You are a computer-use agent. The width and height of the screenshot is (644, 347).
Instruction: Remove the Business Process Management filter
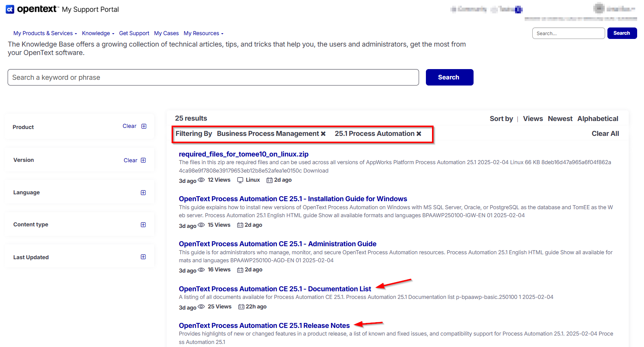click(x=323, y=134)
